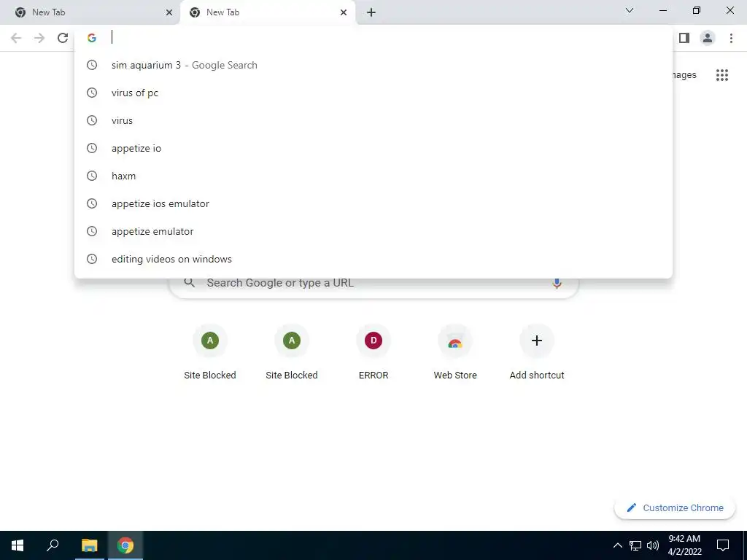
Task: Click the Add shortcut plus icon
Action: (x=537, y=341)
